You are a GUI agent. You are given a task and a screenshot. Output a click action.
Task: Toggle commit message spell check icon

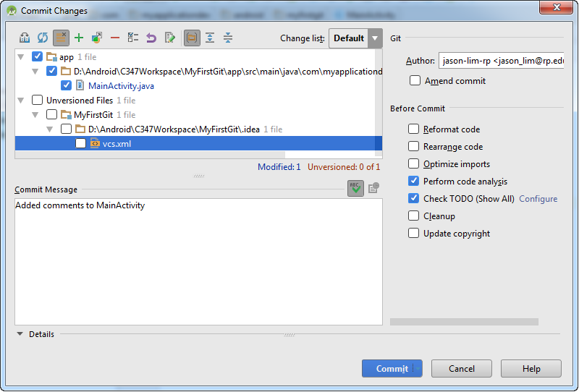pyautogui.click(x=355, y=189)
